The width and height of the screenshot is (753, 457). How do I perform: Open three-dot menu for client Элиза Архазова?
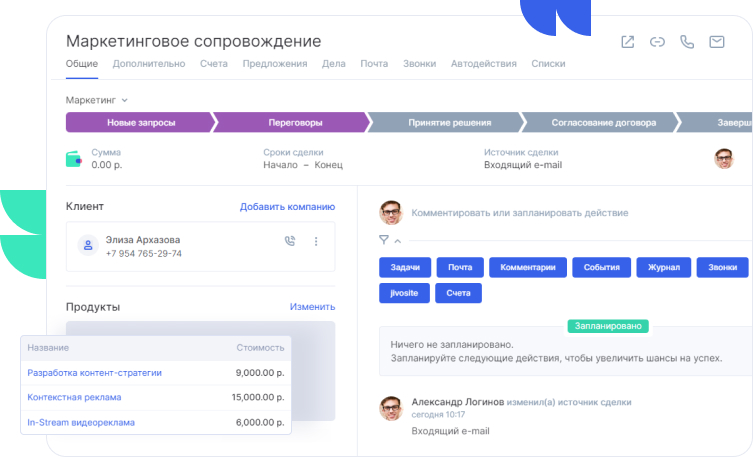point(316,241)
